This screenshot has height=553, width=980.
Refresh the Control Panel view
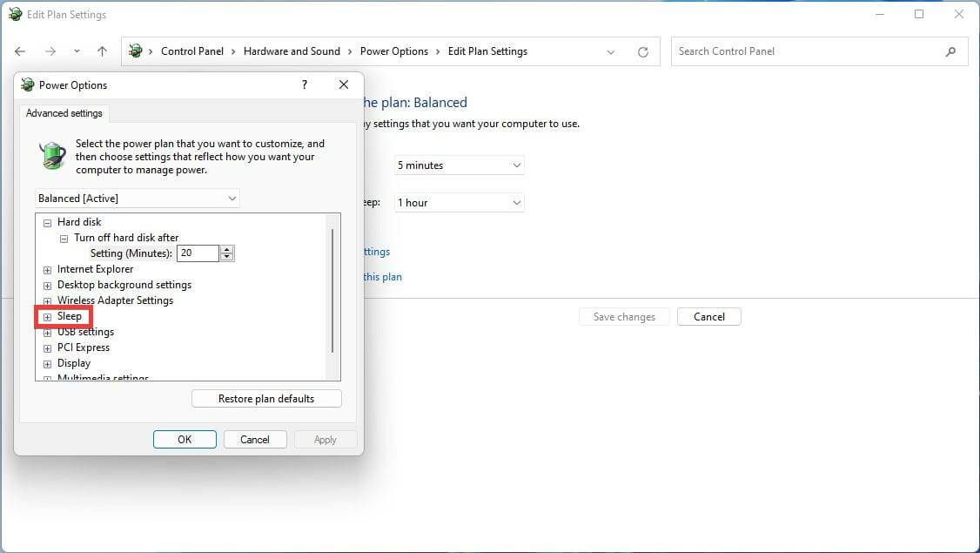coord(643,51)
